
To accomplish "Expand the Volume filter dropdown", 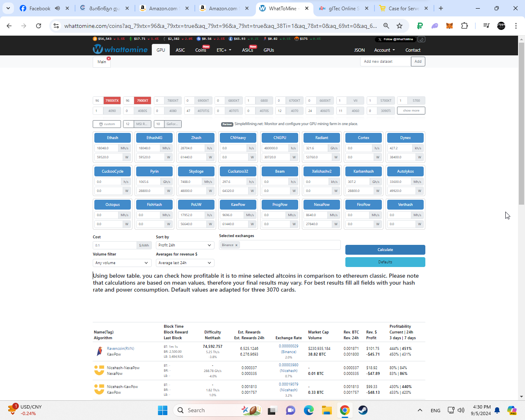I will 122,263.
